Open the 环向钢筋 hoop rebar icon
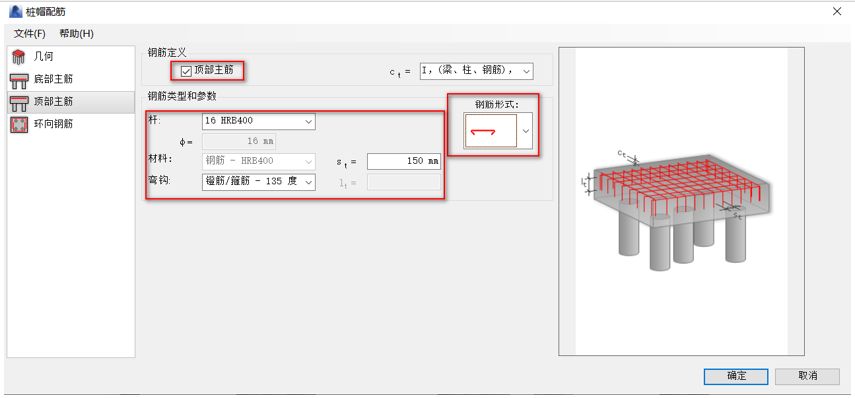 pos(19,124)
